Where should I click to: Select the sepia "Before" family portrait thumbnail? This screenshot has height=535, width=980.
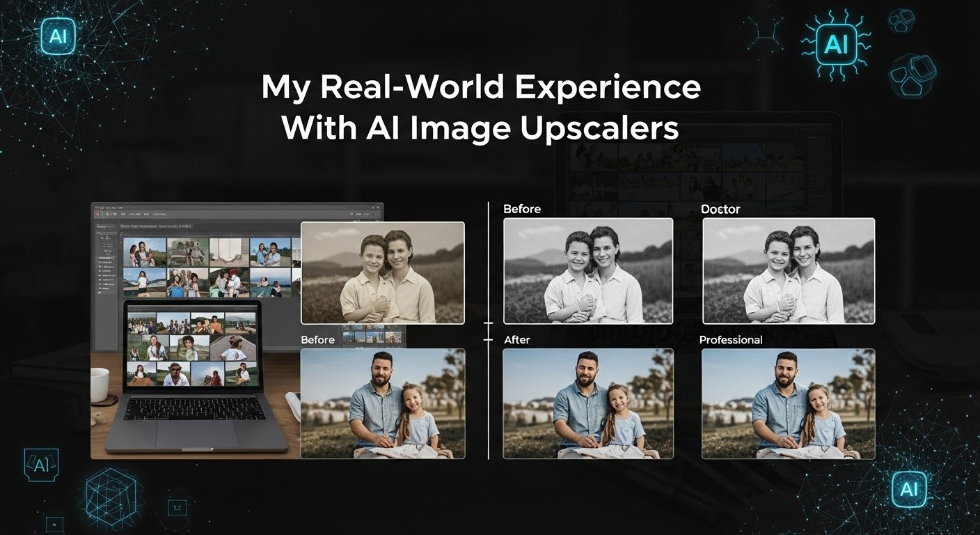(x=382, y=272)
